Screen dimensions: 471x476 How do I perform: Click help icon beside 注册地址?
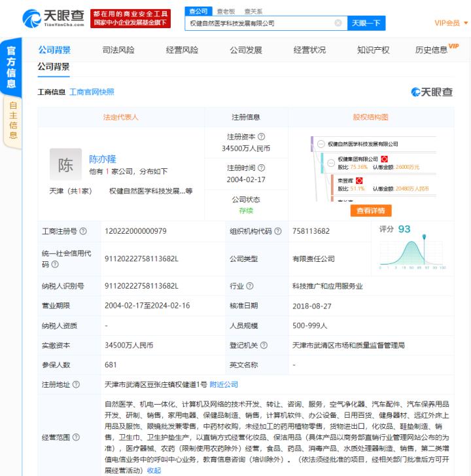76,384
